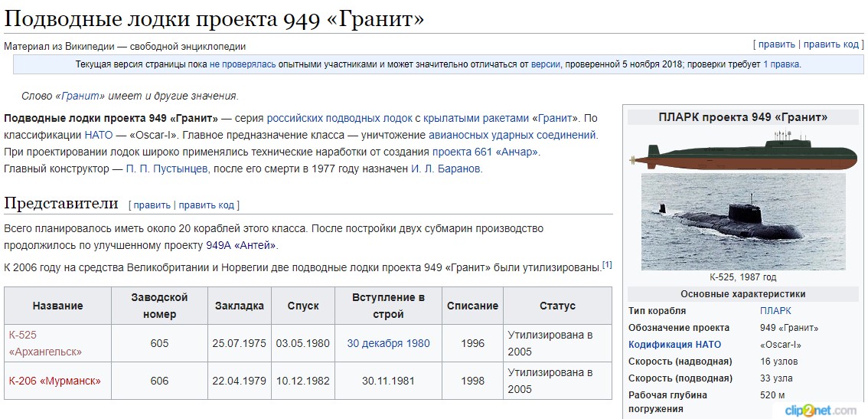Click the 'Основные характеристики' infobox header
868x419 pixels.
[x=743, y=294]
